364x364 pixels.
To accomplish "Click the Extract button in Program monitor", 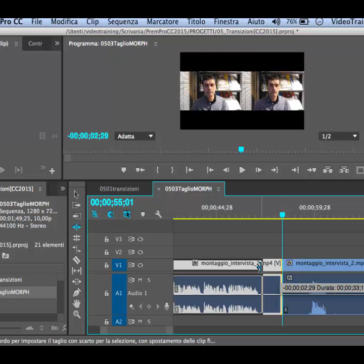I will 344,170.
